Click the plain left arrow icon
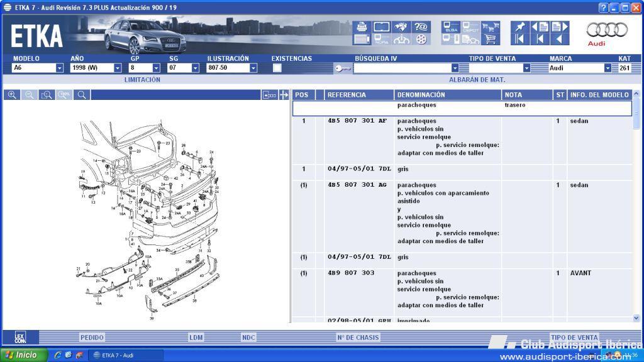This screenshot has width=644, height=362. tap(560, 40)
